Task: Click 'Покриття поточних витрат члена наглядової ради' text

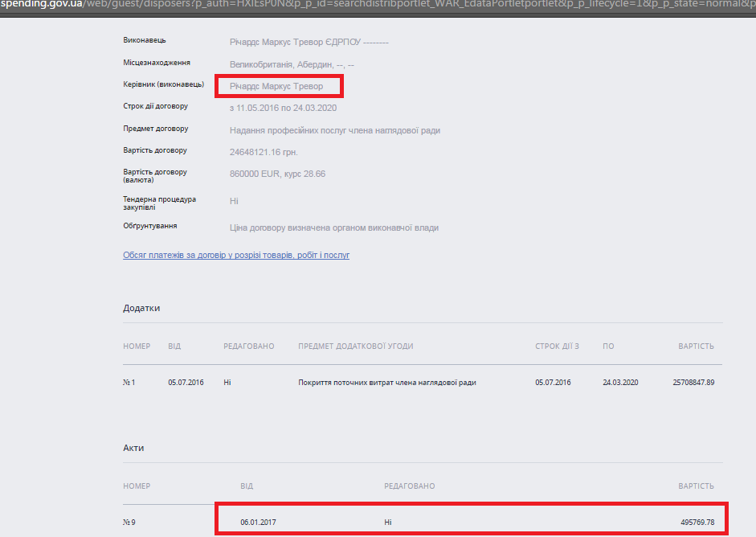Action: tap(386, 383)
